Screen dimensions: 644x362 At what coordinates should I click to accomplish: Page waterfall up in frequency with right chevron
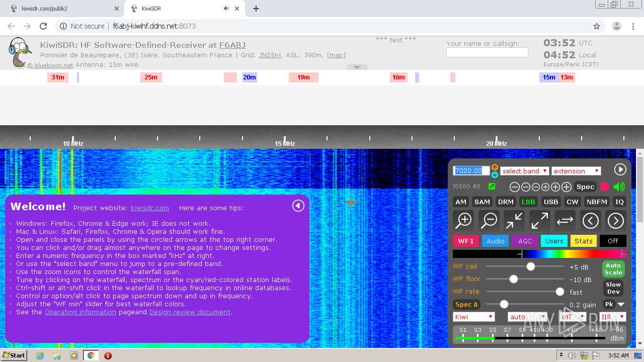(x=615, y=220)
